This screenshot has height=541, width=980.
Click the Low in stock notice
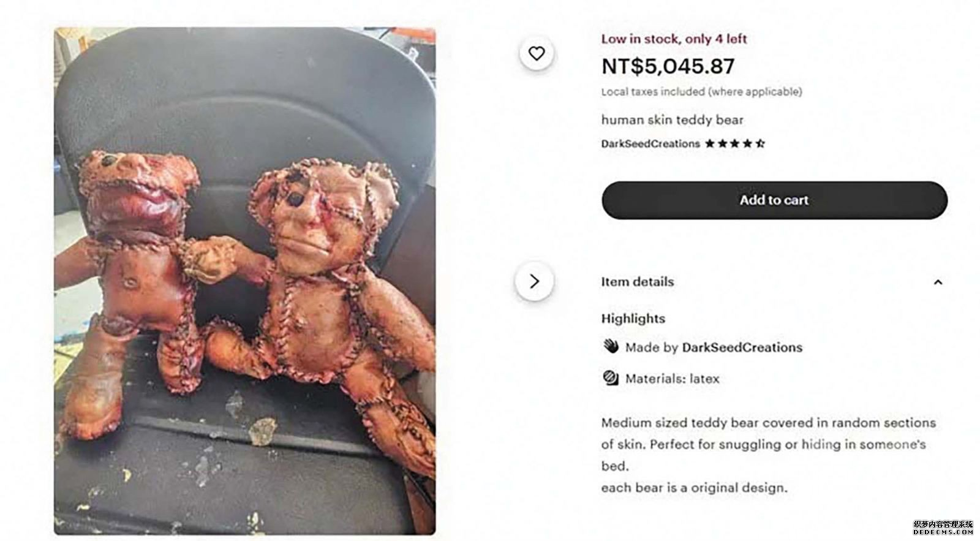point(674,39)
